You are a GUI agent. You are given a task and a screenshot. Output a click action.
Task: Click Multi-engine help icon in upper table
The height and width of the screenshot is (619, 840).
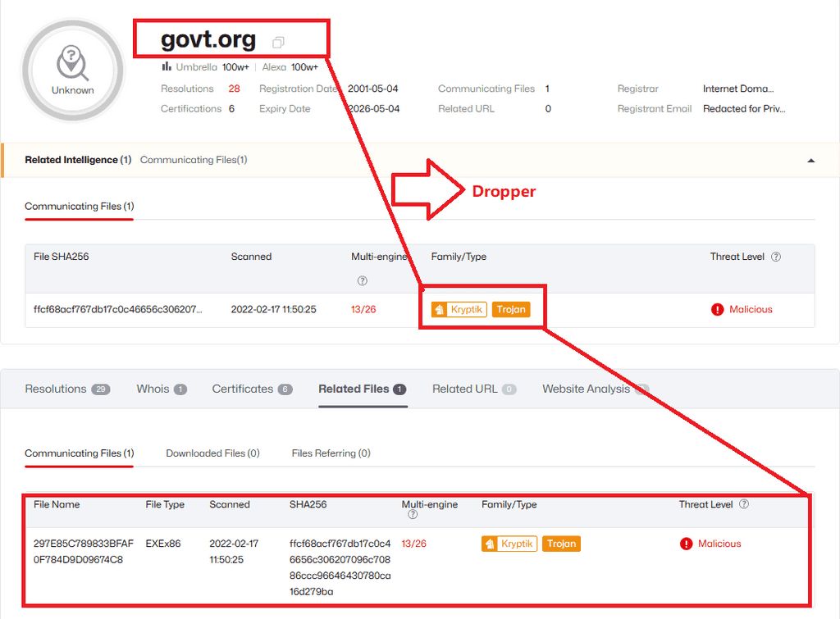click(362, 280)
